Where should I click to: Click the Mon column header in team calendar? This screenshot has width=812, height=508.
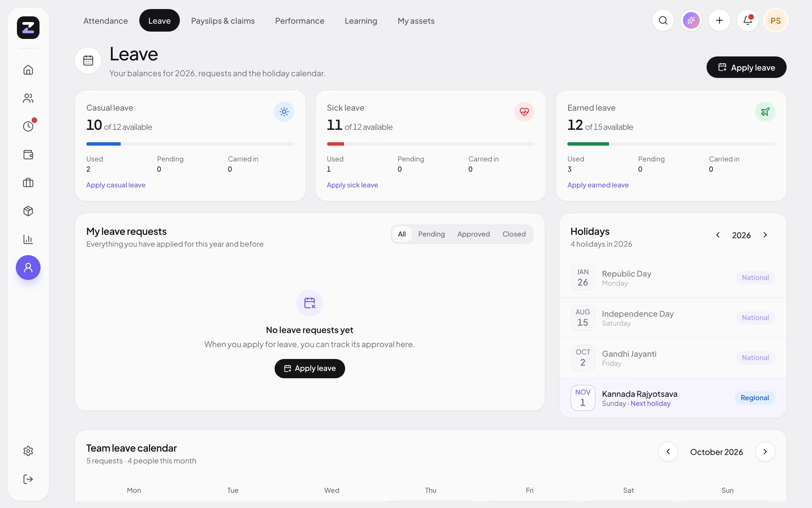point(134,490)
